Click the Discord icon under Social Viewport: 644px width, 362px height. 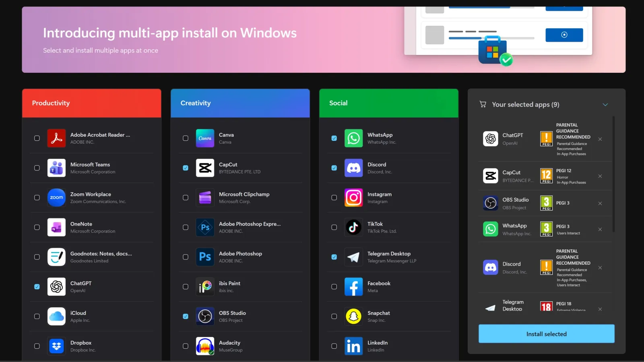click(353, 168)
